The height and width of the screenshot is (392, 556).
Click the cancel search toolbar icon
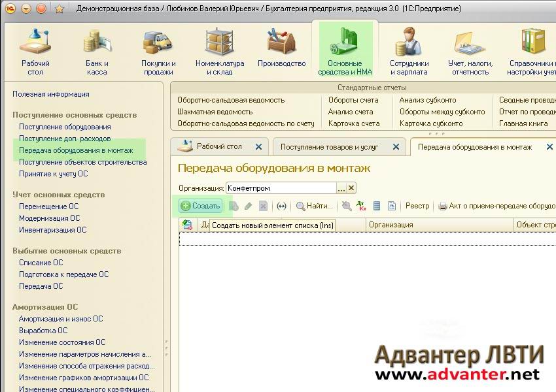coord(347,206)
